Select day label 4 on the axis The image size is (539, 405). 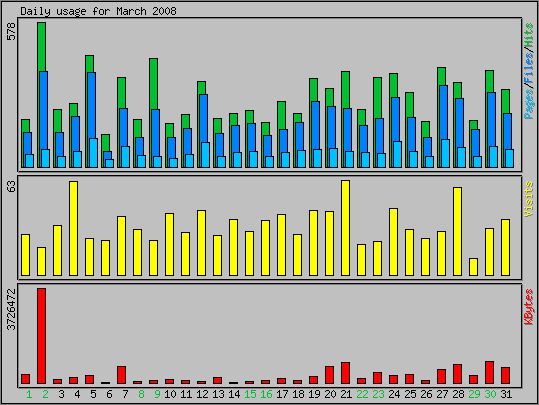[77, 394]
